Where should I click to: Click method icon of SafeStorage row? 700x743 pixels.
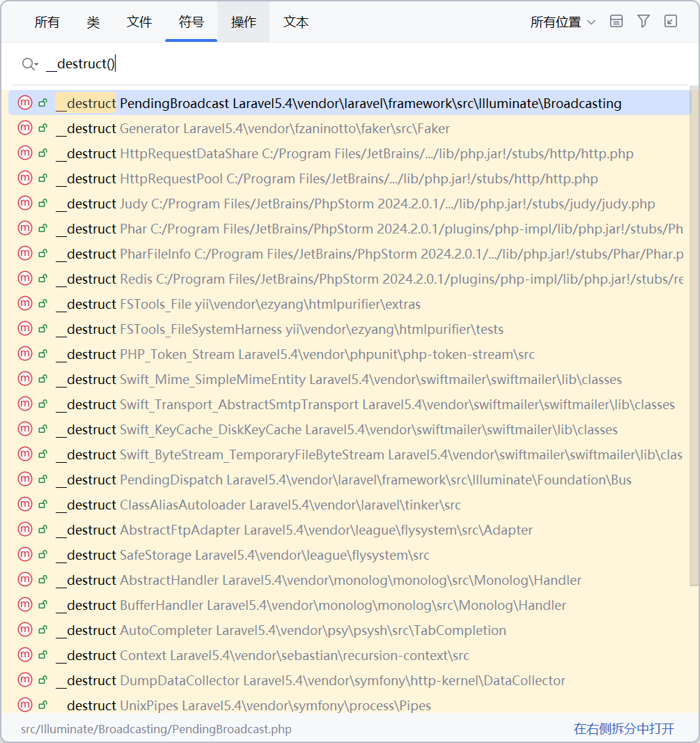click(25, 554)
